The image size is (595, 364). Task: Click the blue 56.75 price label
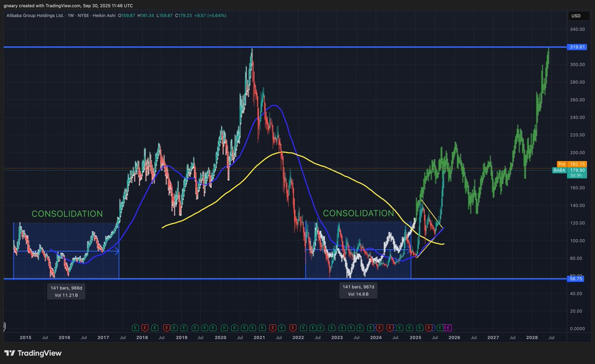click(576, 279)
